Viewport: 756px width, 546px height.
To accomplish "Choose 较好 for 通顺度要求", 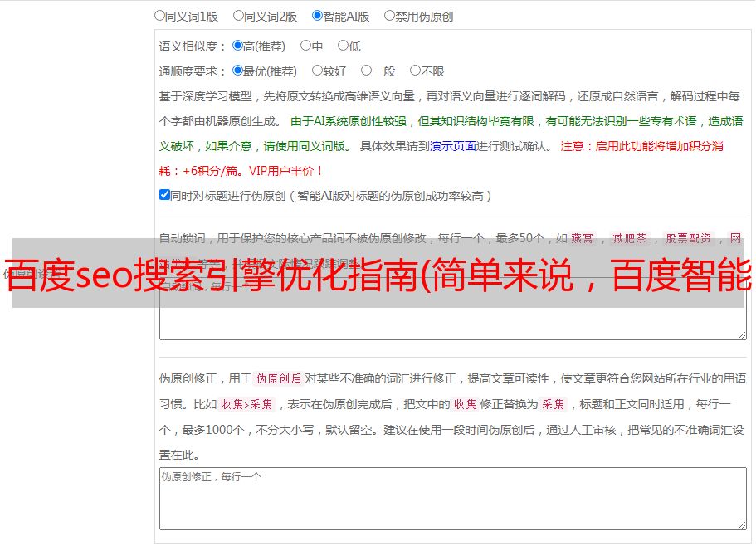I will (317, 71).
